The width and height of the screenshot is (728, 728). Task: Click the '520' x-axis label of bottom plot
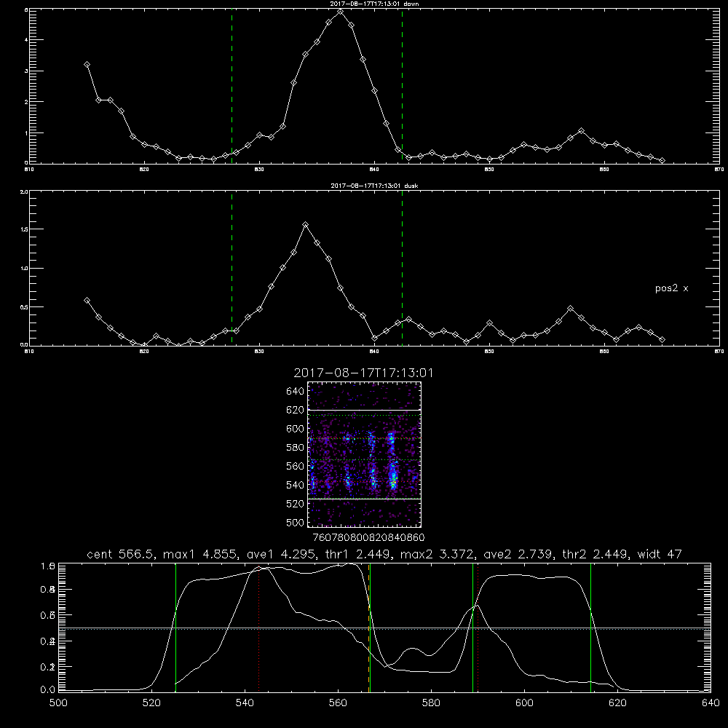(x=151, y=703)
